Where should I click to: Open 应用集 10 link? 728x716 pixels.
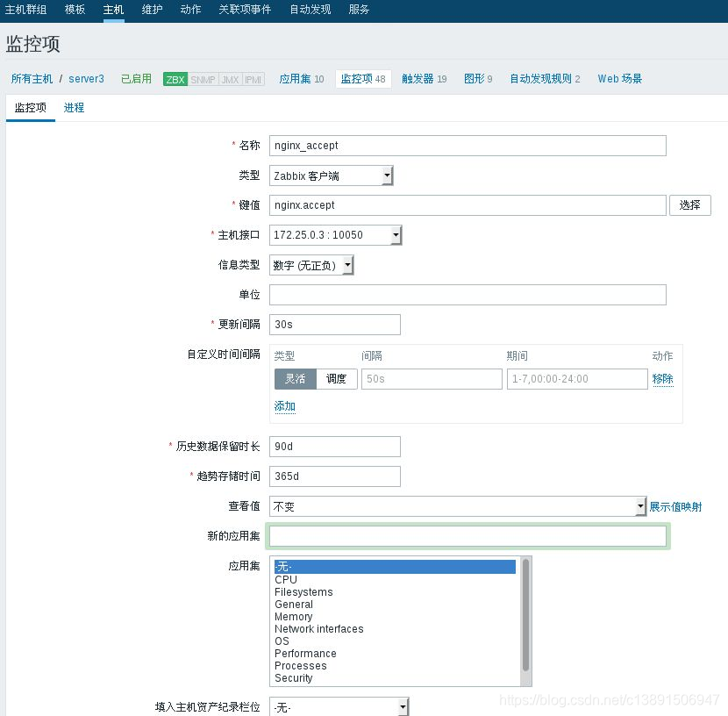pos(302,79)
